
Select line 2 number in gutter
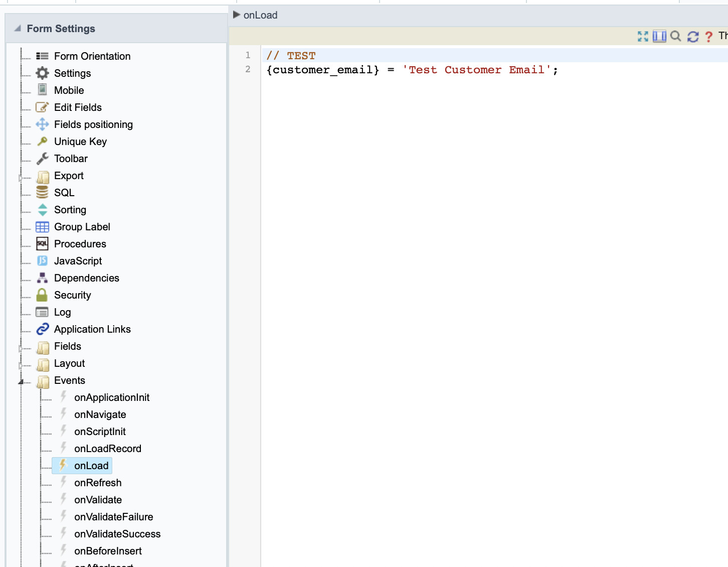pyautogui.click(x=248, y=69)
